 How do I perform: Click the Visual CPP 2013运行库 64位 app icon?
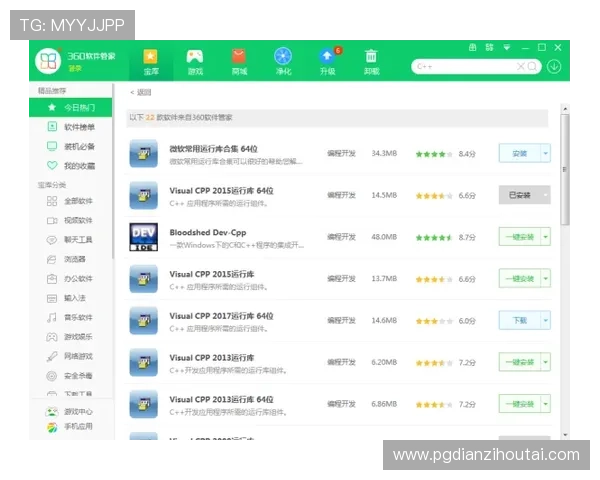point(143,404)
